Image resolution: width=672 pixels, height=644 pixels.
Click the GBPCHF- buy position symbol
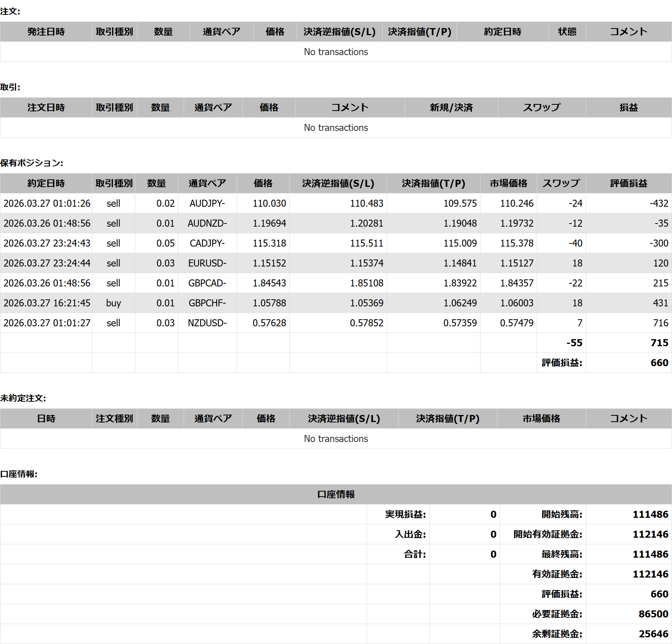click(207, 303)
